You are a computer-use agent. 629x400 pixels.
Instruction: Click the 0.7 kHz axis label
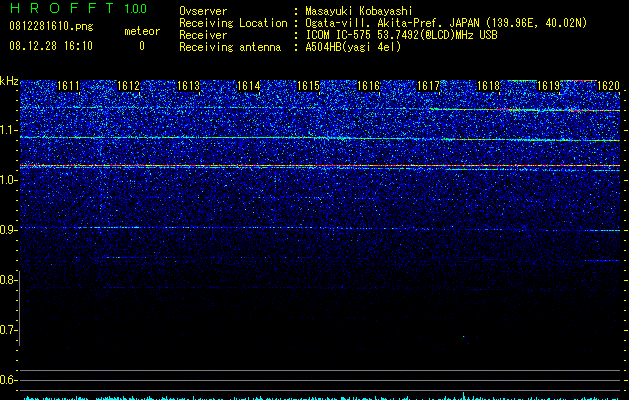tap(8, 330)
